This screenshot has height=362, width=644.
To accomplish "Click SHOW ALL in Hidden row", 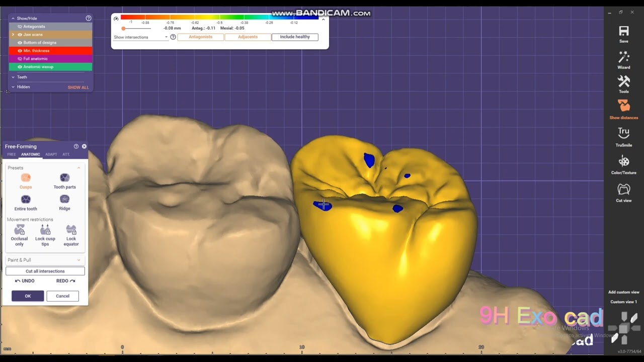I will [x=78, y=87].
